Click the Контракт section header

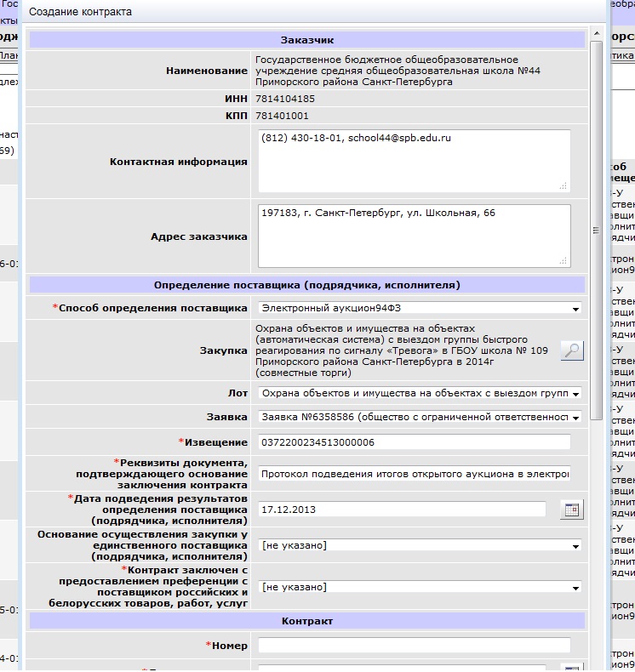[307, 621]
